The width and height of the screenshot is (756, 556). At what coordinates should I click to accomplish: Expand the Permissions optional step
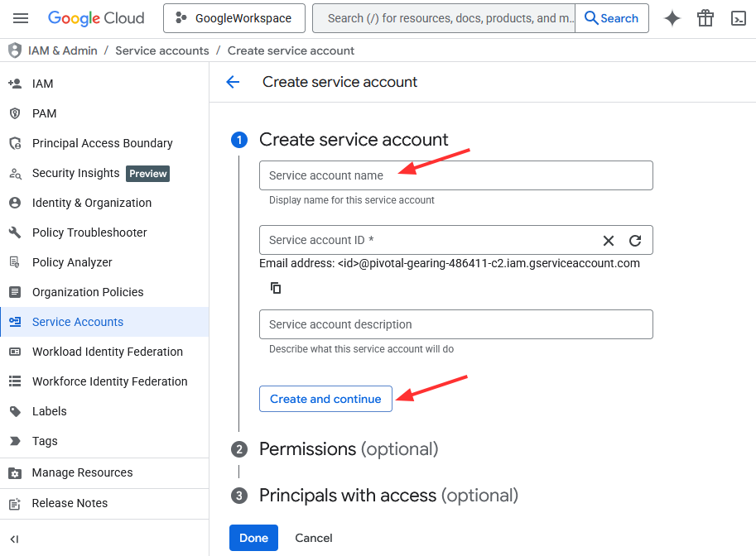coord(348,449)
